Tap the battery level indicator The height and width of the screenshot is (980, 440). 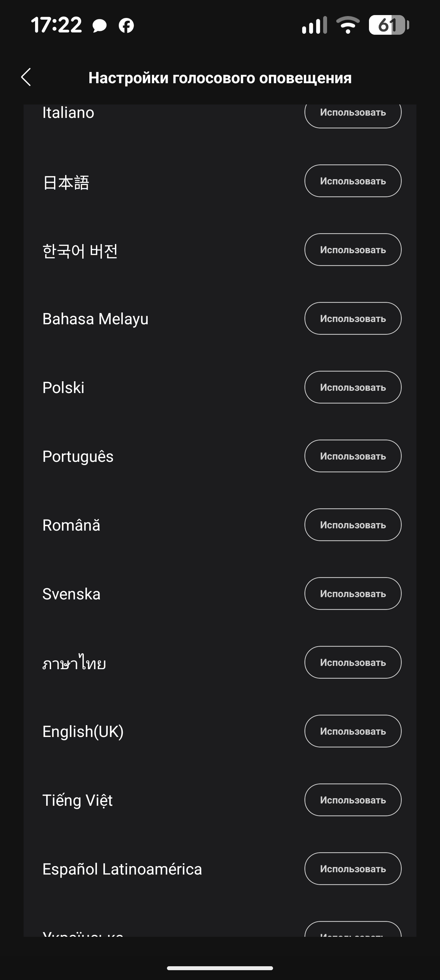click(x=388, y=25)
